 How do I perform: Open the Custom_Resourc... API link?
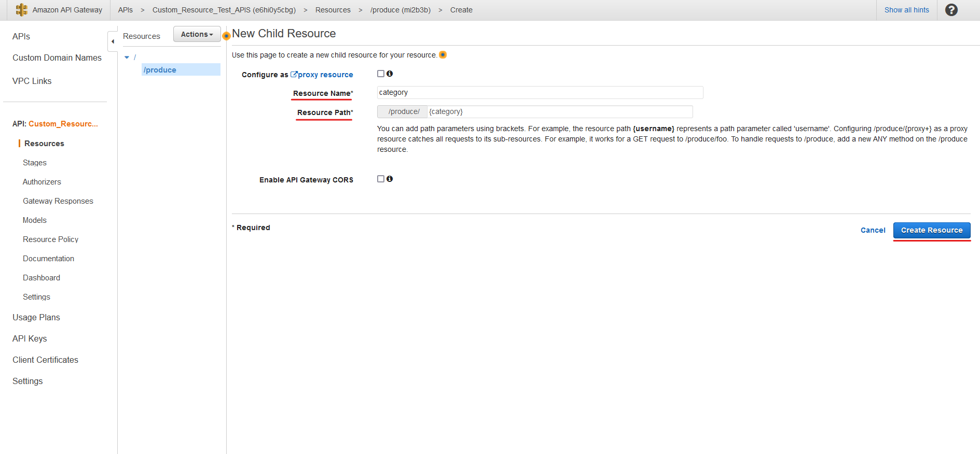(63, 124)
